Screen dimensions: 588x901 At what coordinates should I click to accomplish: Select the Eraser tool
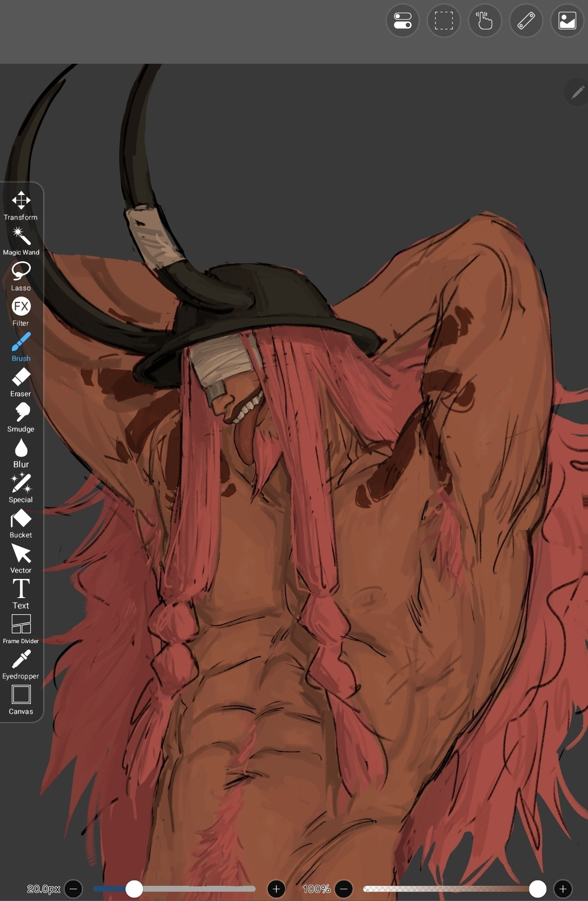21,382
